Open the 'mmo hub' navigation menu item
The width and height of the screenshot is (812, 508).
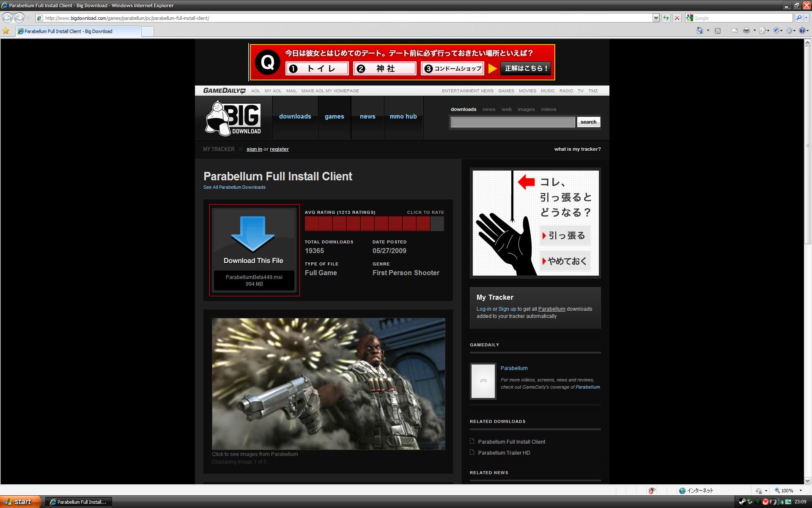pos(403,116)
